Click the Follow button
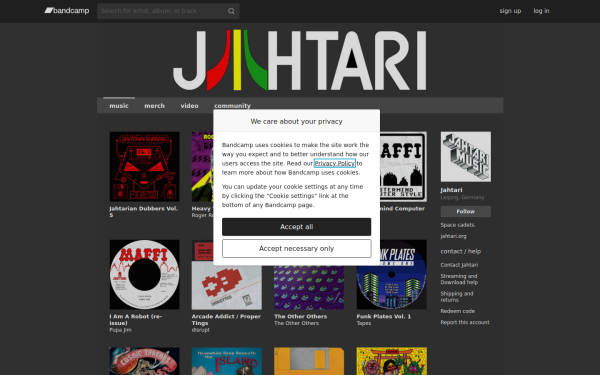This screenshot has height=375, width=600. point(466,211)
